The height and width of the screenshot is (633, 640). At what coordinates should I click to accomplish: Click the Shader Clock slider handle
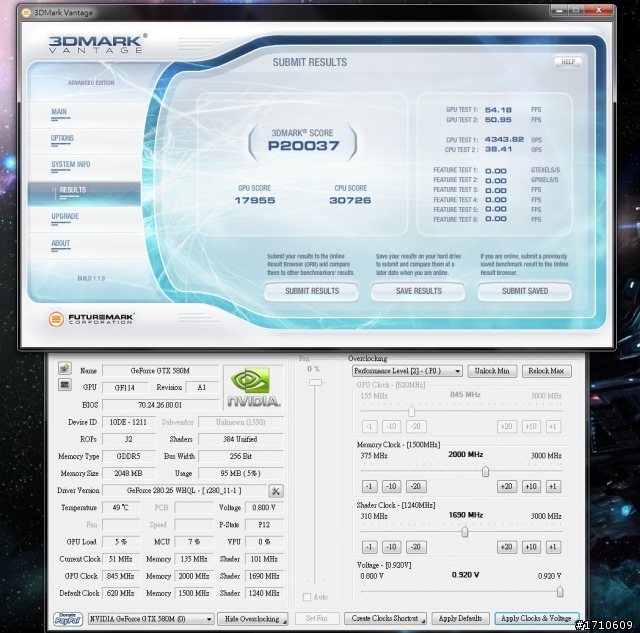[x=464, y=532]
